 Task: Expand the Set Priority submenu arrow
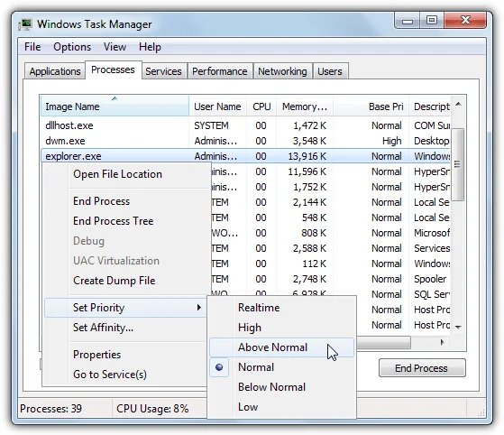tap(199, 307)
